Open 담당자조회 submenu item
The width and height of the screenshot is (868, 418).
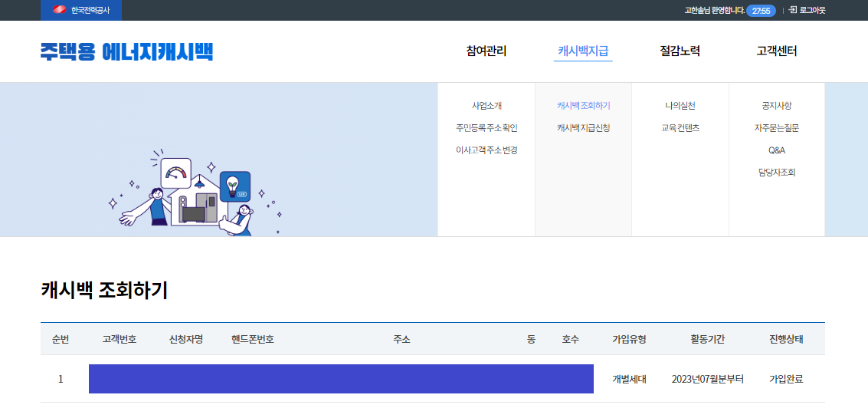pyautogui.click(x=777, y=173)
